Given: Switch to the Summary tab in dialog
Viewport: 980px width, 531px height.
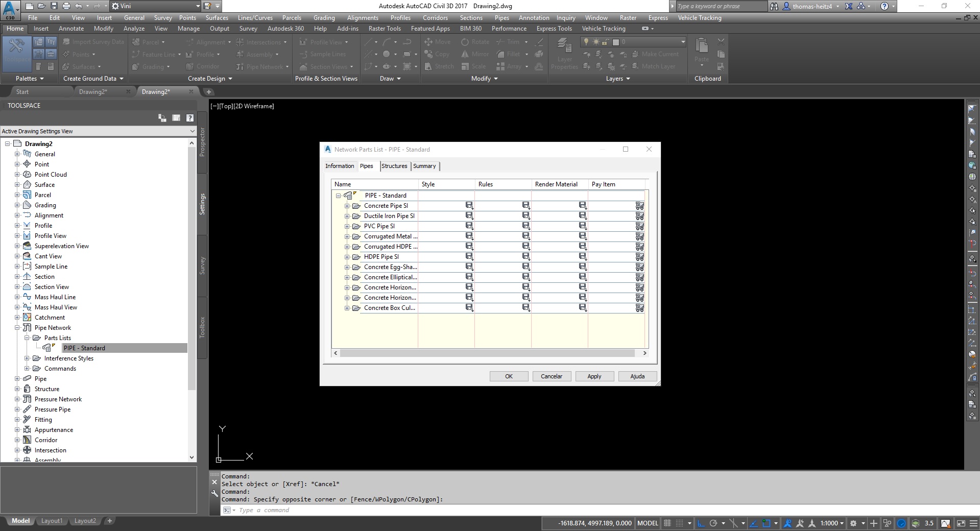Looking at the screenshot, I should point(424,166).
